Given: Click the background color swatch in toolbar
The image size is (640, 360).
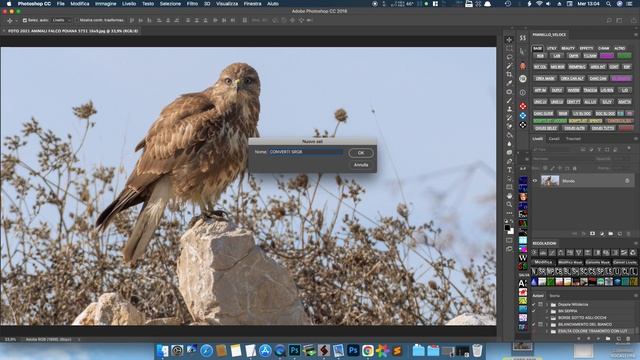Looking at the screenshot, I should (x=511, y=231).
